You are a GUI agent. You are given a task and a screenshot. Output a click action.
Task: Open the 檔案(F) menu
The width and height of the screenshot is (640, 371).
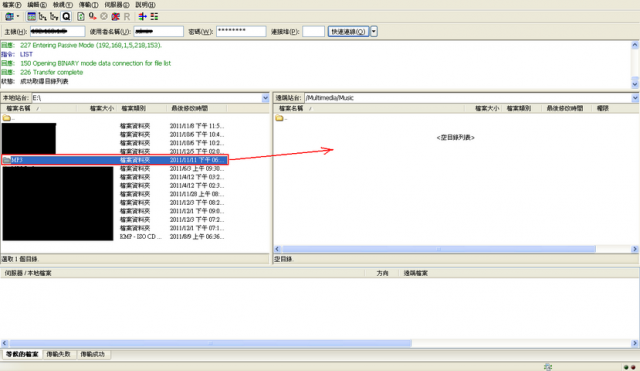(12, 5)
